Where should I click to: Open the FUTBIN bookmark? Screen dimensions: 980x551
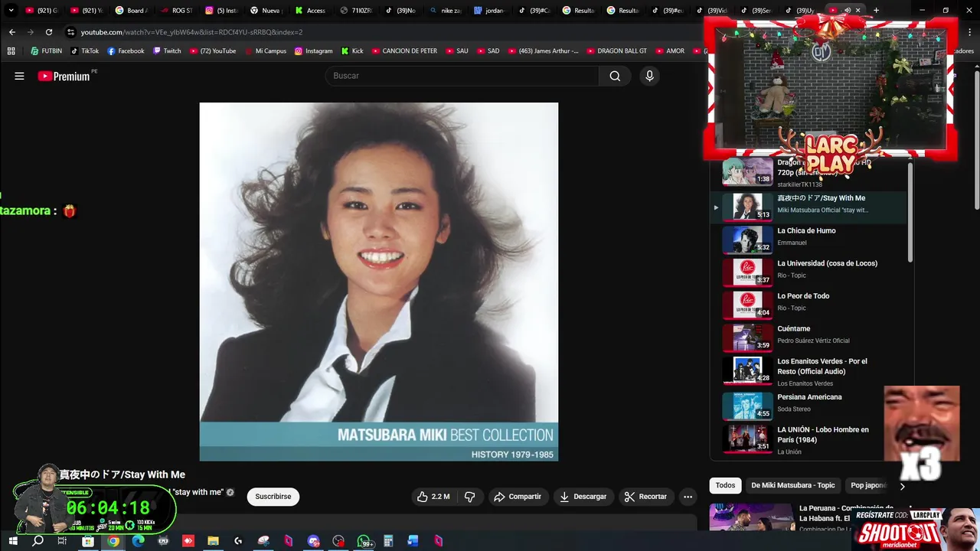47,51
